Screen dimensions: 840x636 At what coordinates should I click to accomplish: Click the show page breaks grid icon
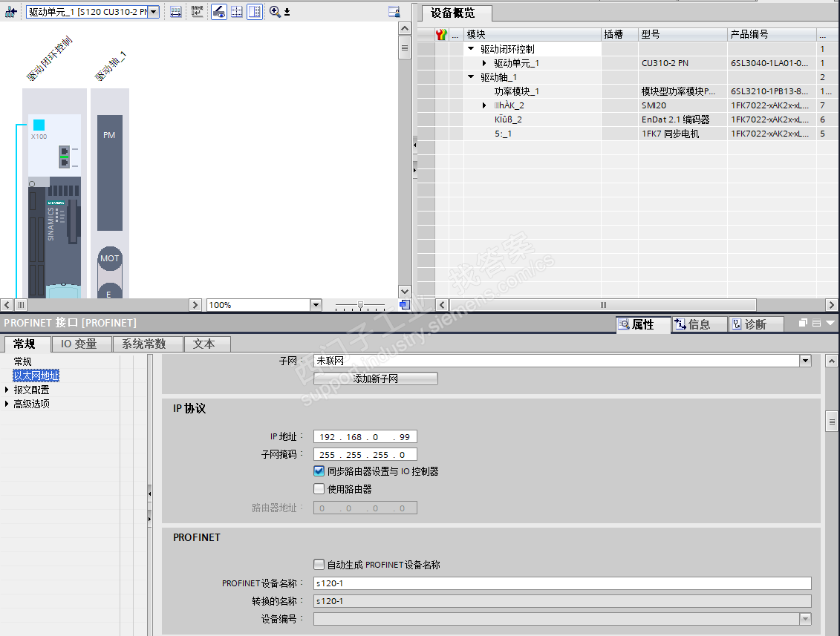click(236, 11)
